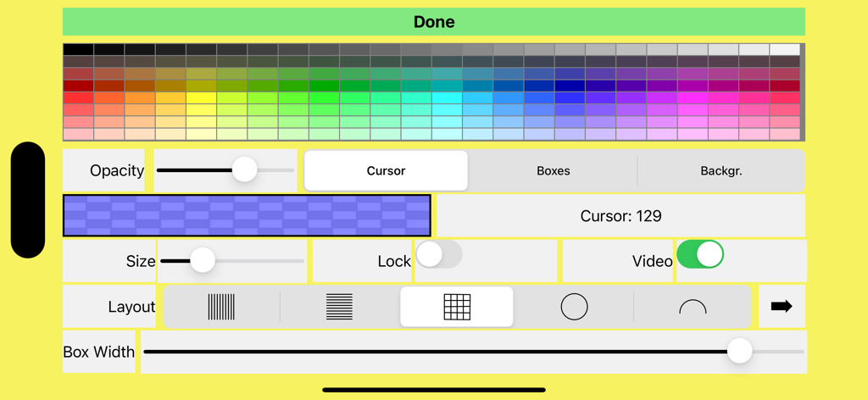Choose the grid layout icon
868x400 pixels.
coord(457,307)
